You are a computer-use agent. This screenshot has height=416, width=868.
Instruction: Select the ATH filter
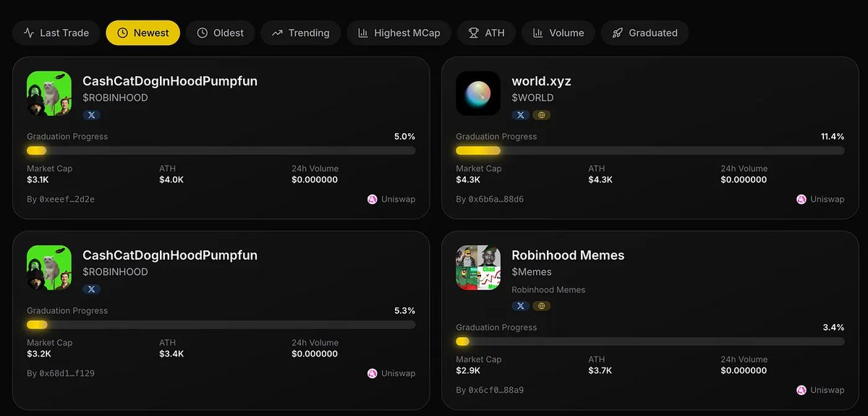click(487, 33)
